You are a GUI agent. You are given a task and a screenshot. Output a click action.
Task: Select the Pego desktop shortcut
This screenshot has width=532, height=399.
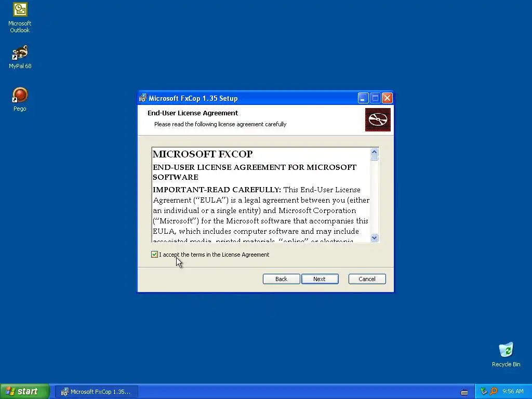[20, 99]
